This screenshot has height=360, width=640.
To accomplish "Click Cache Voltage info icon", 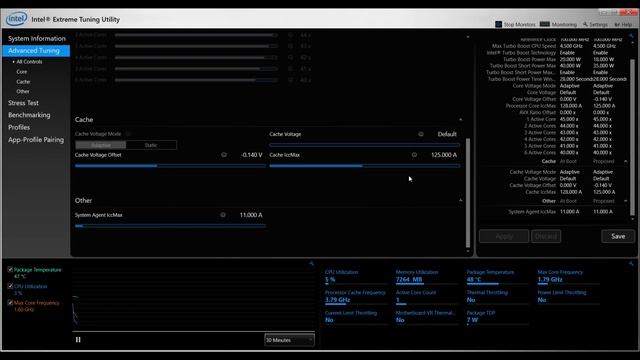I will tap(421, 134).
